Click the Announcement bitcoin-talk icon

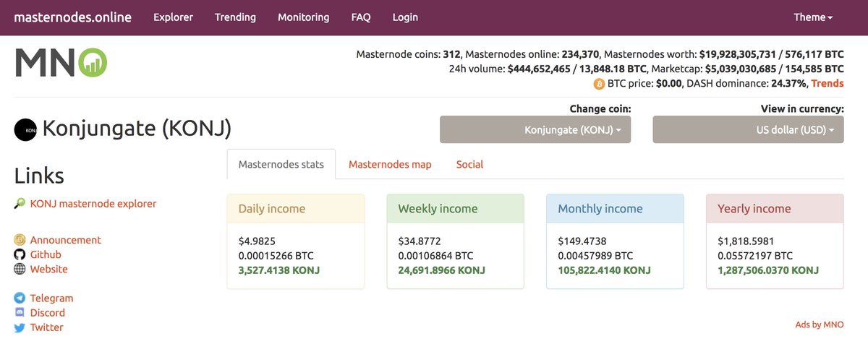point(20,240)
